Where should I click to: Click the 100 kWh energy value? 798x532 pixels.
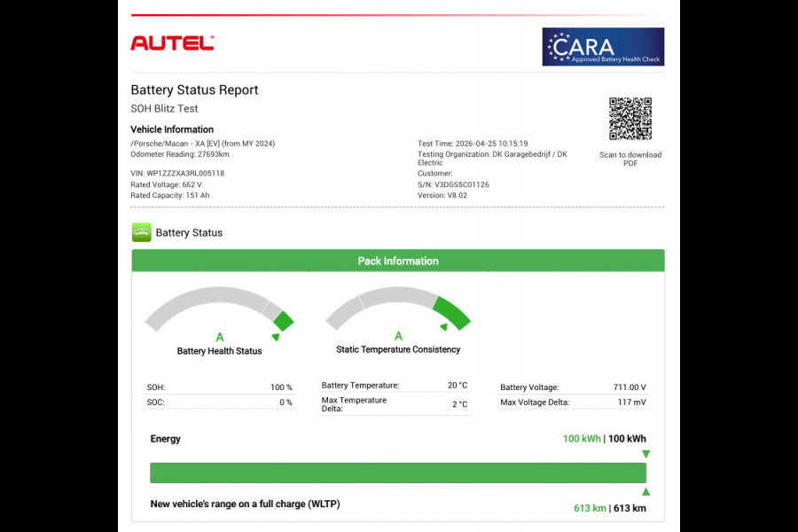click(x=582, y=439)
